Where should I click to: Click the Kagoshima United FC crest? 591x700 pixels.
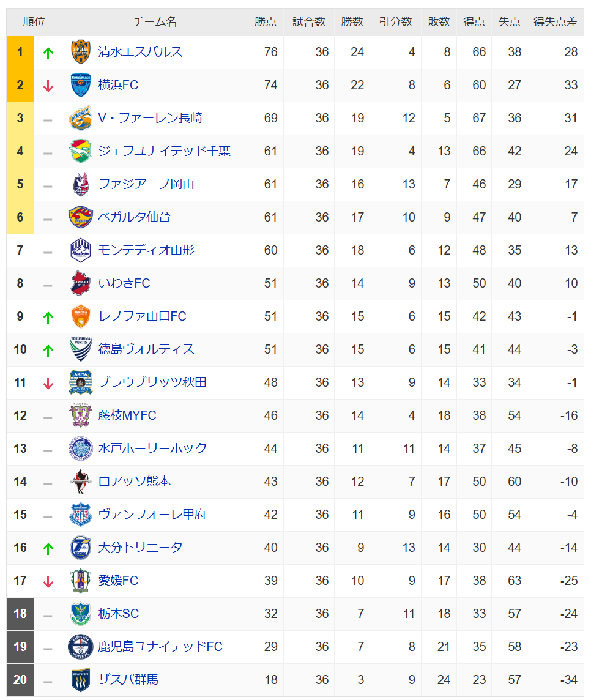80,647
